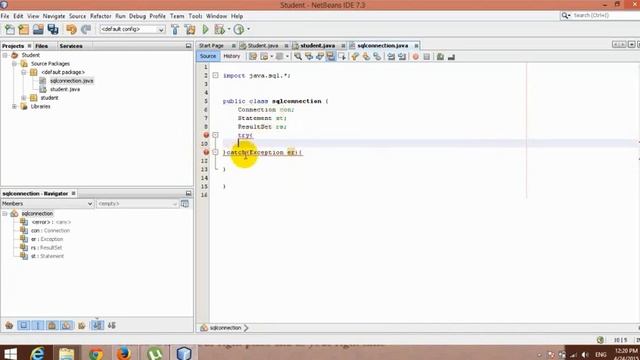The height and width of the screenshot is (360, 640).
Task: Click the navigator panel layout icon beside filter dropdown
Action: coord(185,203)
